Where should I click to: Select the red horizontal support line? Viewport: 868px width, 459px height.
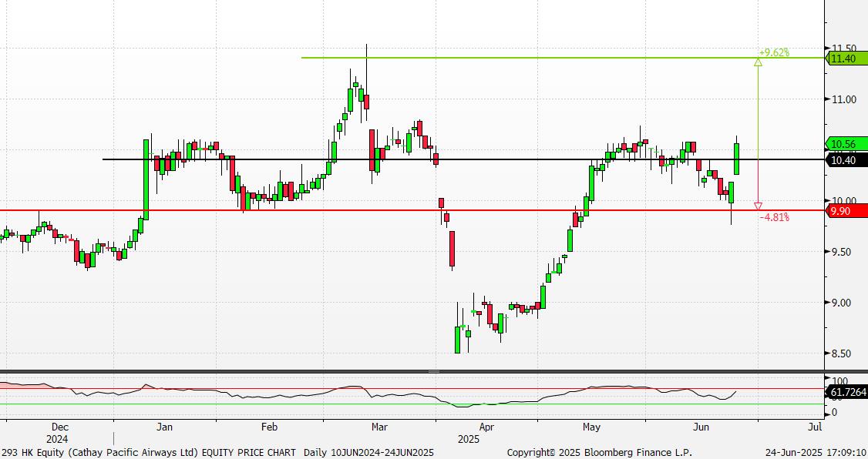coord(385,210)
